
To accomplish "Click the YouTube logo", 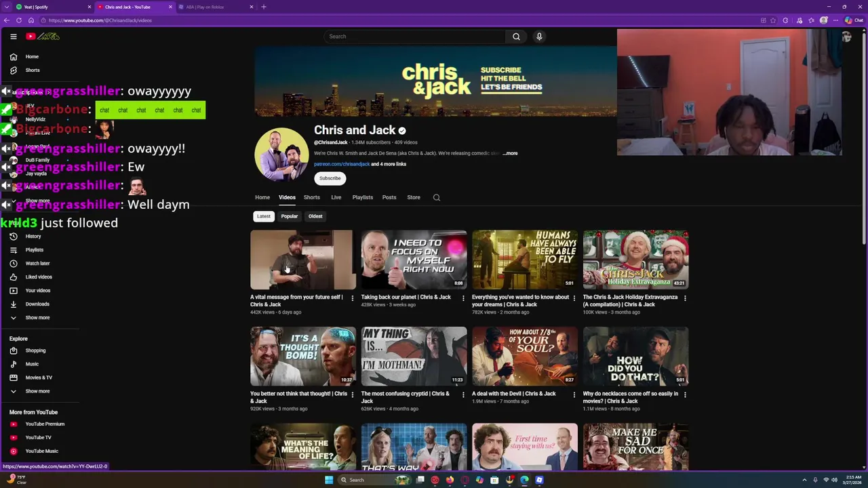I will point(43,37).
